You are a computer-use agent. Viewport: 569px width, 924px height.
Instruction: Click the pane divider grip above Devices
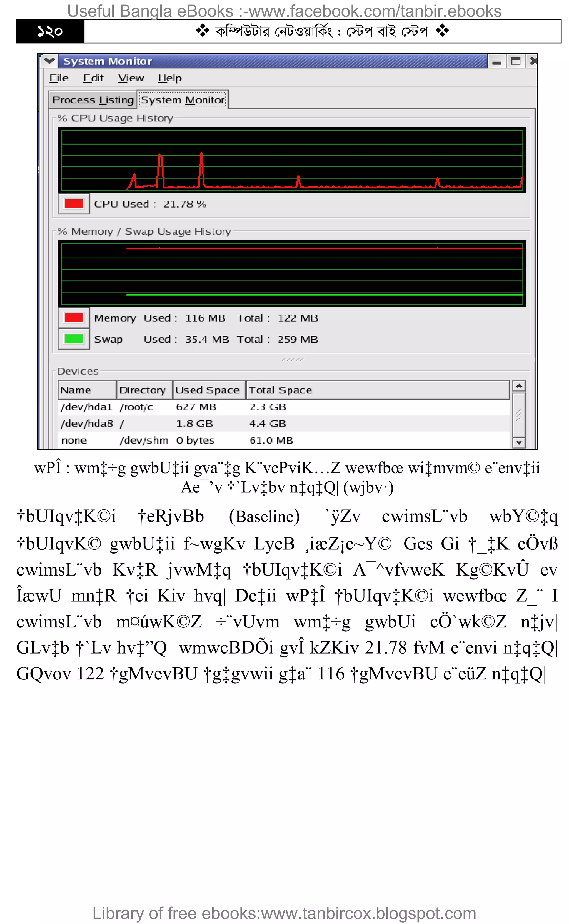click(293, 359)
